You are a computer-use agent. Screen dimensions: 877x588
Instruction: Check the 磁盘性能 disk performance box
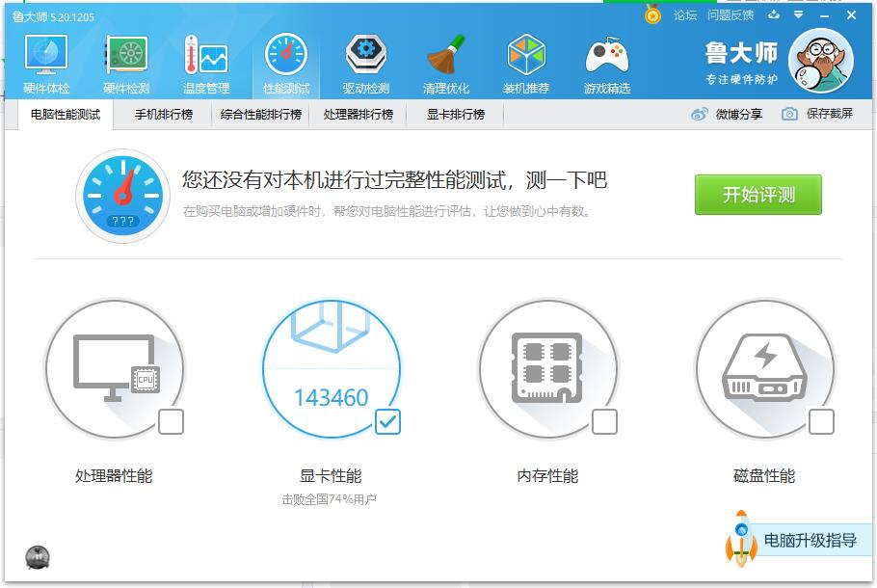[x=821, y=421]
